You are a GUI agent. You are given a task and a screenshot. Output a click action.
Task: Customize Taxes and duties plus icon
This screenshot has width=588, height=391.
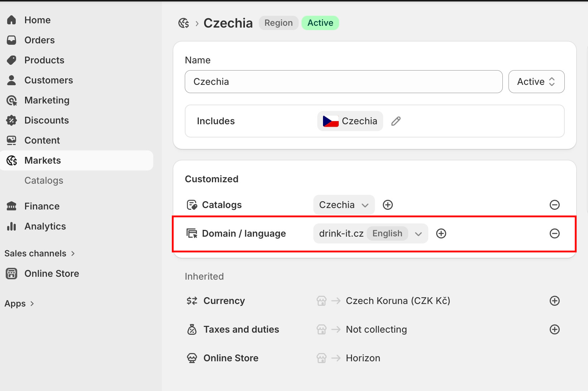tap(554, 329)
